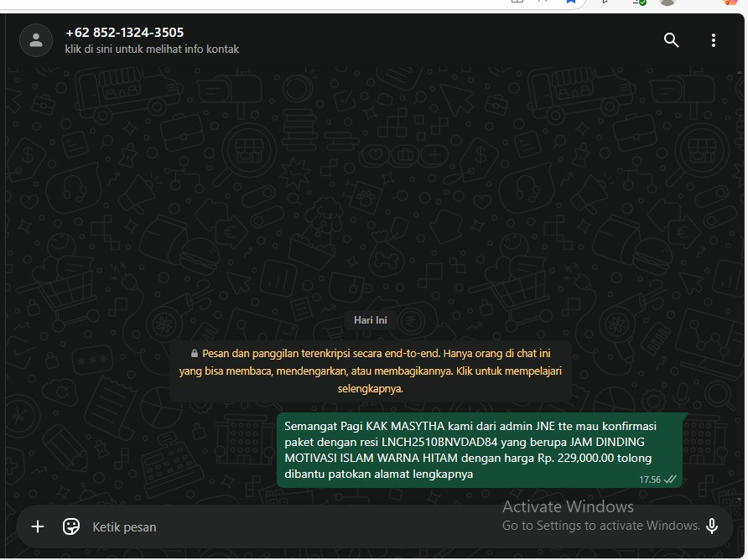The width and height of the screenshot is (748, 560).
Task: Click the 17.56 message timestamp
Action: pyautogui.click(x=650, y=480)
